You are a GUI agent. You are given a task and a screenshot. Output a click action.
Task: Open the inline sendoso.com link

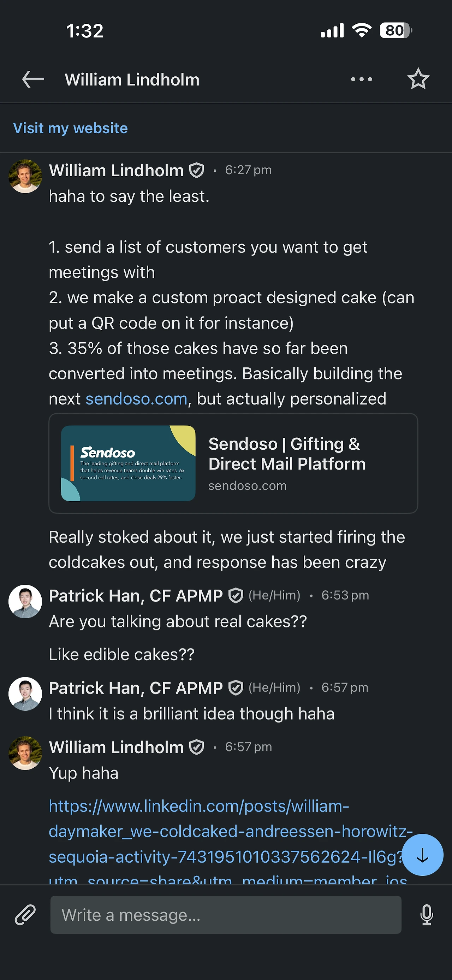click(x=136, y=399)
